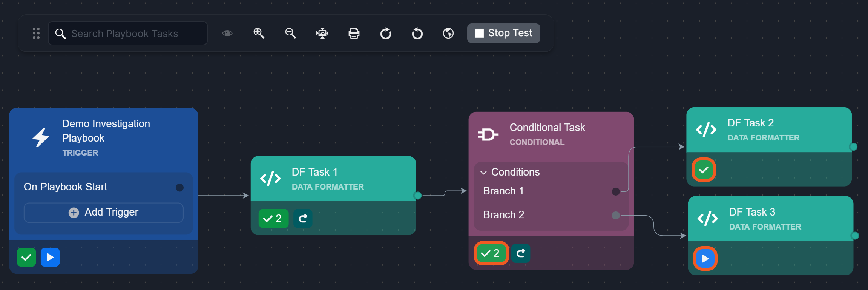Click the zoom out magnifier icon
This screenshot has width=868, height=290.
click(x=290, y=33)
